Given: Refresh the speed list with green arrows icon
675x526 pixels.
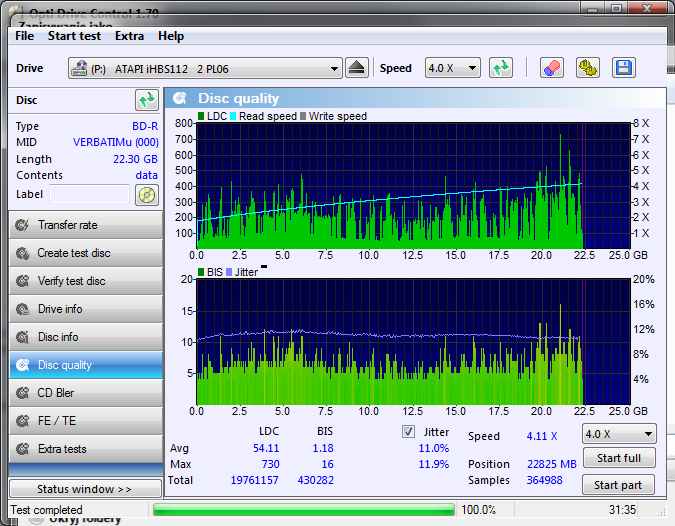Looking at the screenshot, I should (x=501, y=68).
